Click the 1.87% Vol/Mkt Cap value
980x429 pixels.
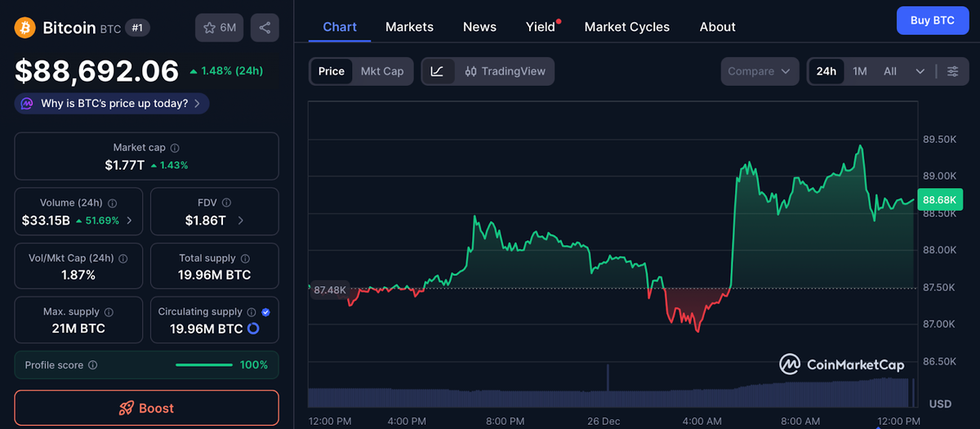(78, 275)
